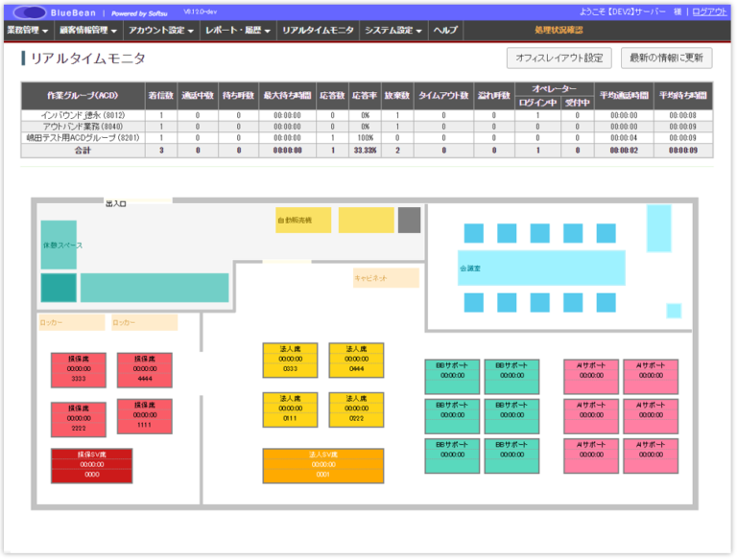
Task: Expand the システム設定 menu
Action: point(393,31)
